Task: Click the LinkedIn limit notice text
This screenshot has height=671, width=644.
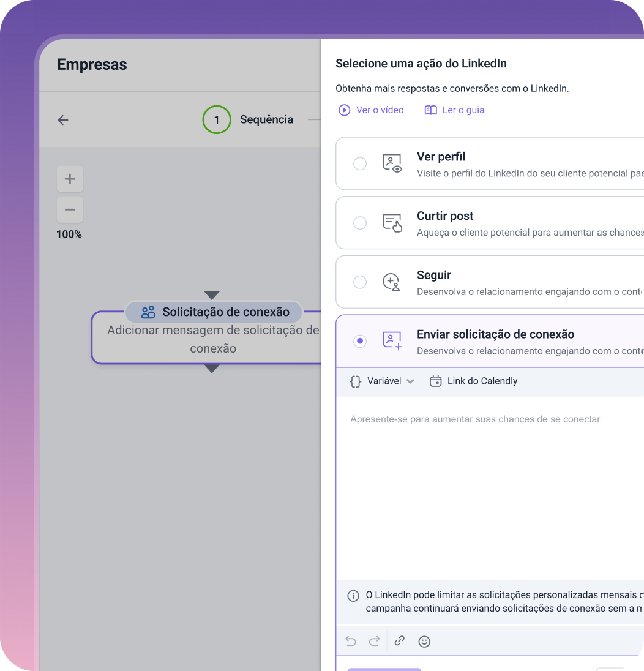Action: (504, 601)
